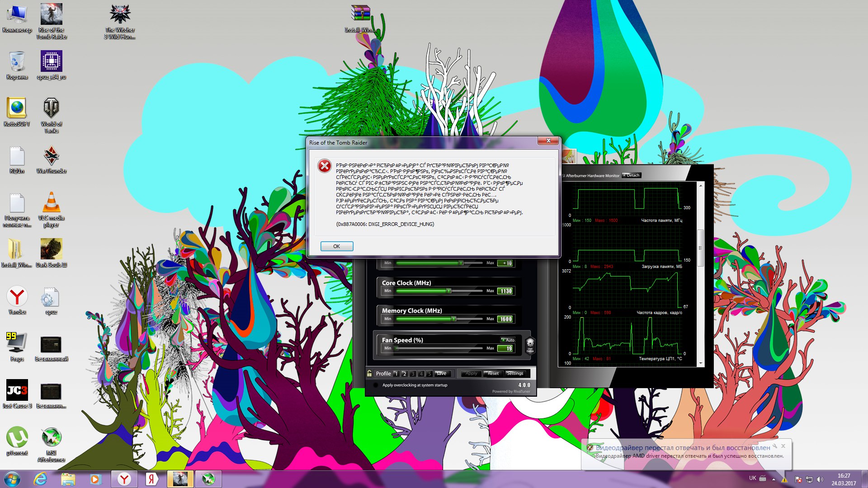Reset overclocking values
The width and height of the screenshot is (868, 488).
493,374
